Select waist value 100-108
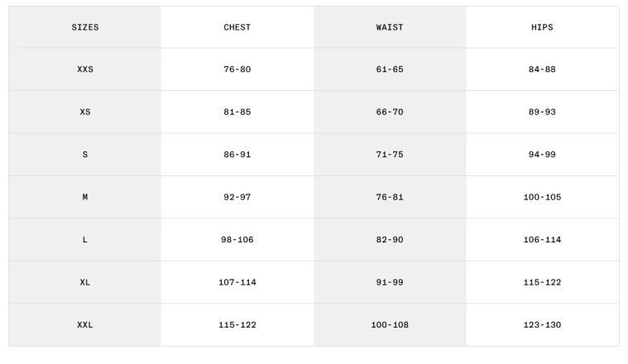Screen dimensions: 628x364 (x=390, y=325)
